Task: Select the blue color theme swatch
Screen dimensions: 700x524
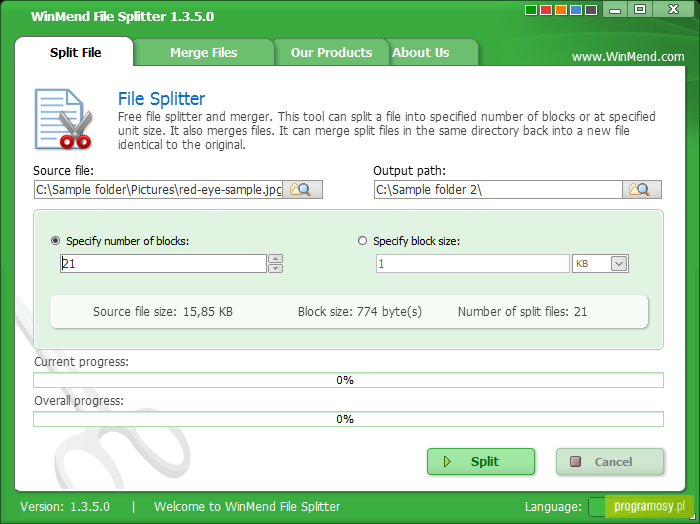Action: tap(576, 10)
